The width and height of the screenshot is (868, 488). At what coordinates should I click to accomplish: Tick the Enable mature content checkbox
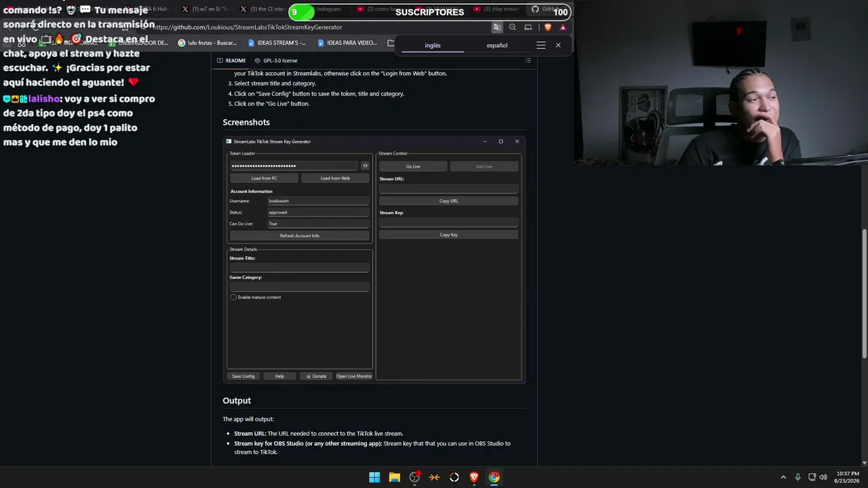click(233, 297)
